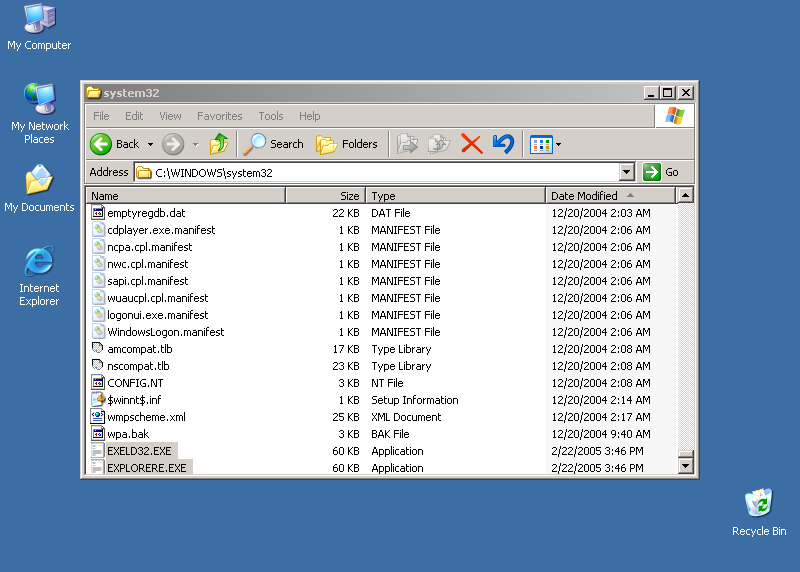Image resolution: width=800 pixels, height=572 pixels.
Task: Select the sapi.cpl.manifest file name
Action: tap(147, 281)
